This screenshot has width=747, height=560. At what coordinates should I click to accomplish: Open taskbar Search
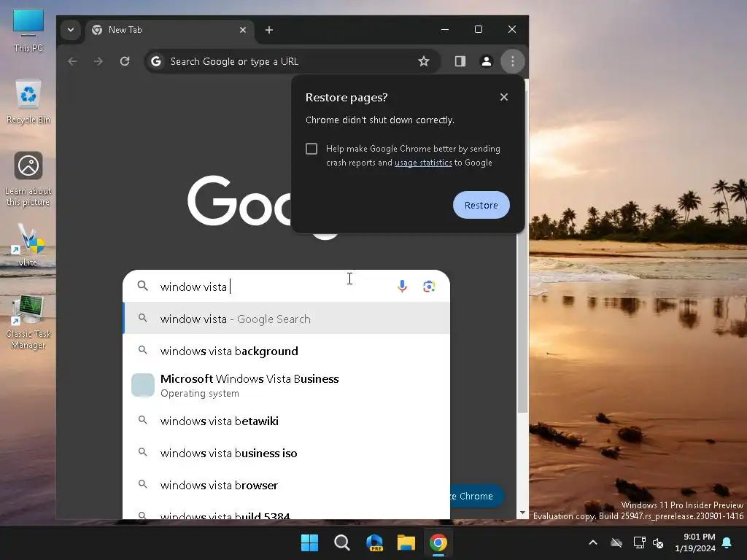point(341,542)
